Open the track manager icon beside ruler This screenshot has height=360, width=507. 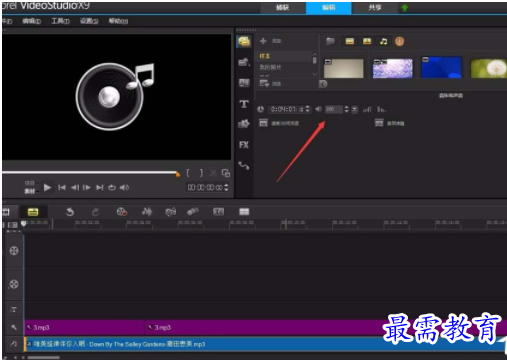tap(12, 225)
